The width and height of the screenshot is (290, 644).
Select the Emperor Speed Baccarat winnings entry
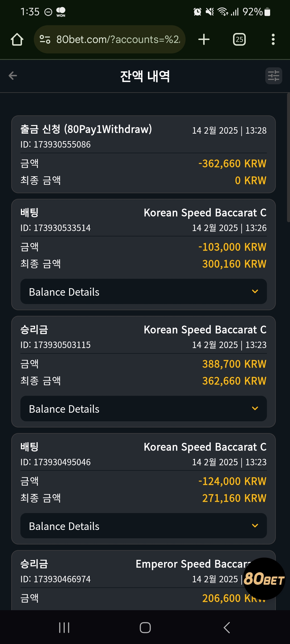coord(144,580)
